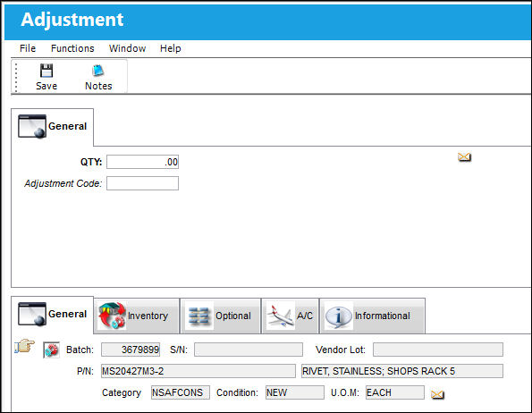Click the Batch field showing 3679899

coord(131,350)
